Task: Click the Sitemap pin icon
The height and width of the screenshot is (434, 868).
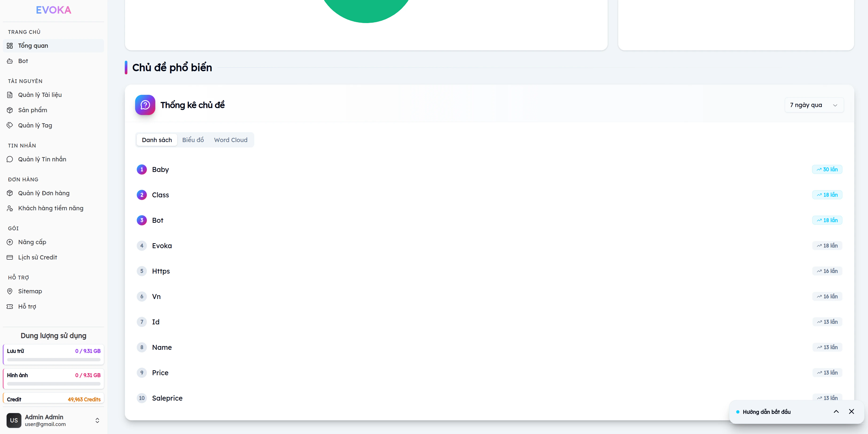Action: tap(10, 291)
